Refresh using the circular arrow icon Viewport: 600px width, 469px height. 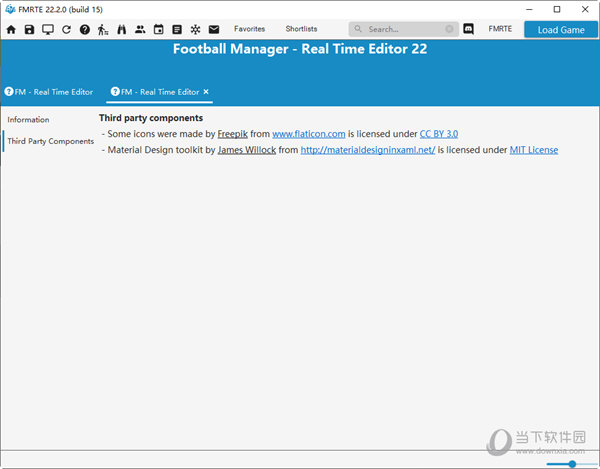click(x=66, y=29)
